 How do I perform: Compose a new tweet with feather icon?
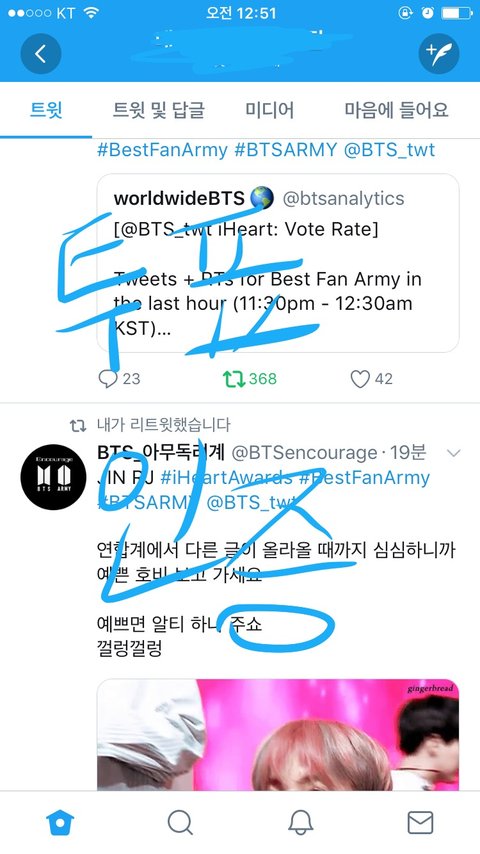tap(439, 53)
